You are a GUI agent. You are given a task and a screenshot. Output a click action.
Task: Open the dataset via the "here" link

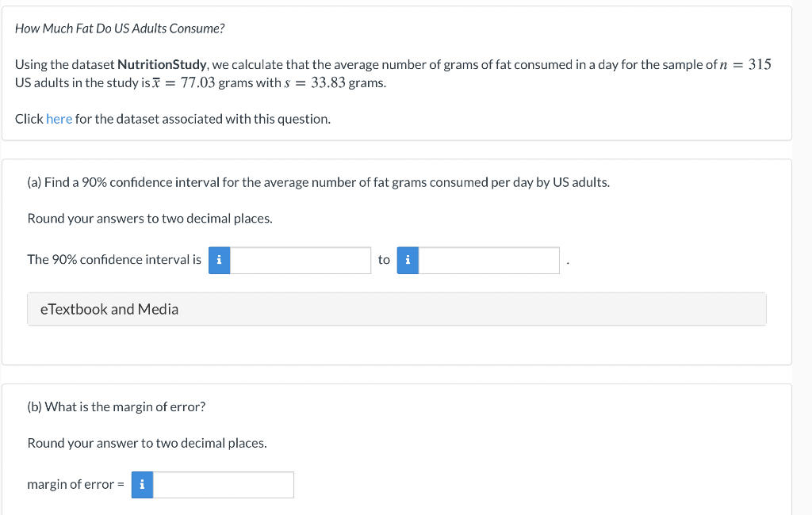(x=59, y=119)
